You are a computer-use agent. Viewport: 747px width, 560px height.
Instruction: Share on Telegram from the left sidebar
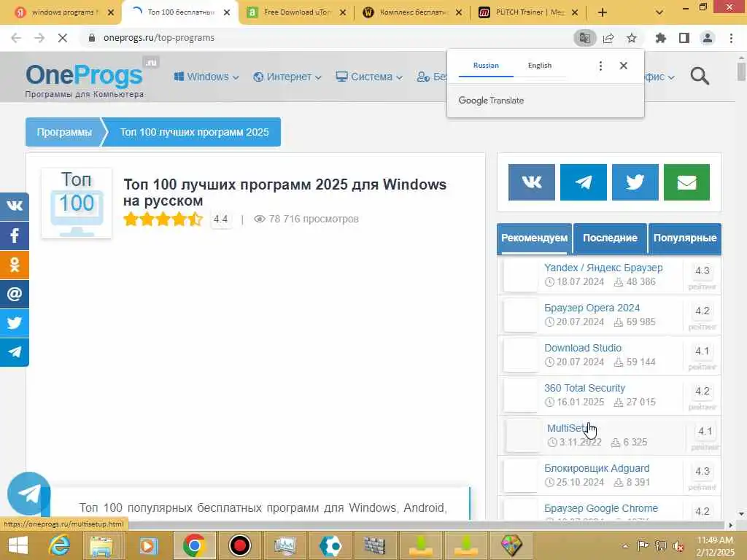tap(15, 352)
